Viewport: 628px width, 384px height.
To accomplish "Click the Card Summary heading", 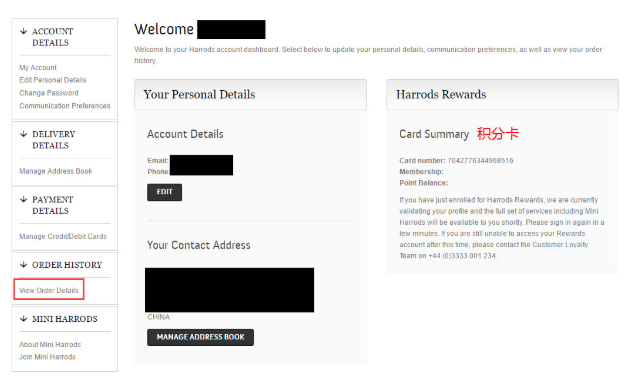I will [434, 134].
